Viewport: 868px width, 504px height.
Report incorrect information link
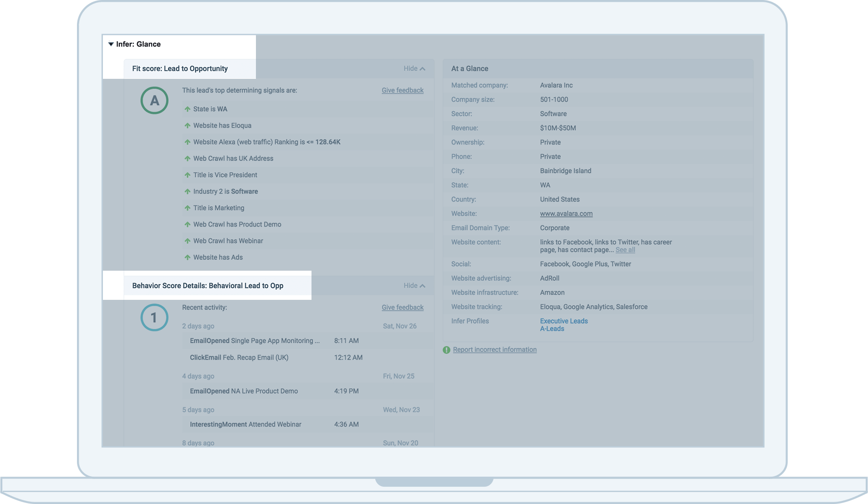tap(495, 350)
